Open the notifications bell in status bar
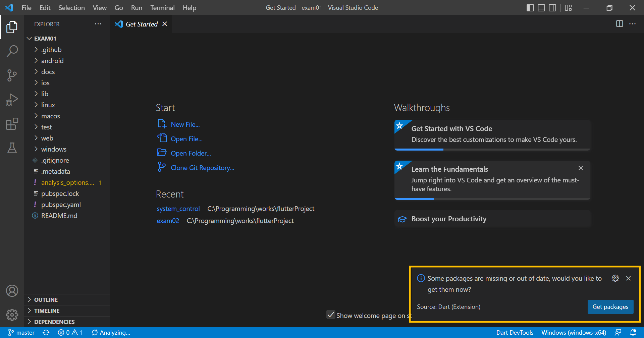Viewport: 644px width, 338px height. [x=633, y=333]
